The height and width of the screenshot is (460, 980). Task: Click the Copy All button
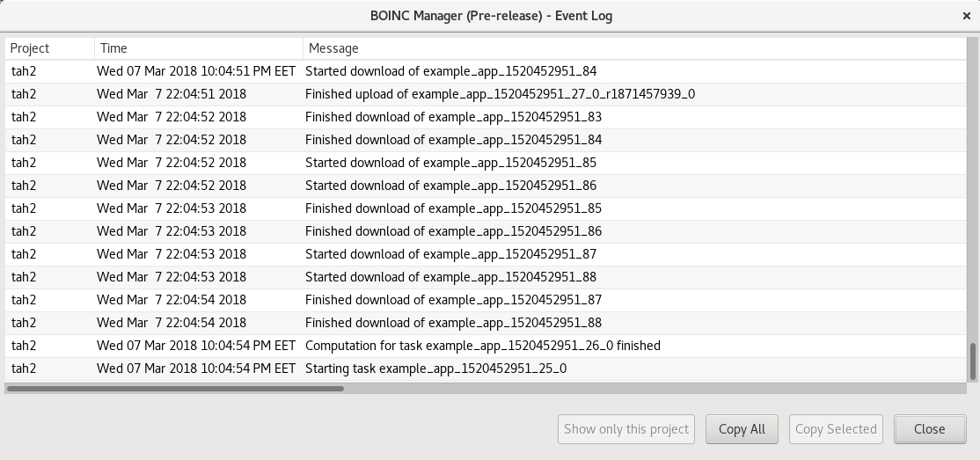tap(742, 429)
